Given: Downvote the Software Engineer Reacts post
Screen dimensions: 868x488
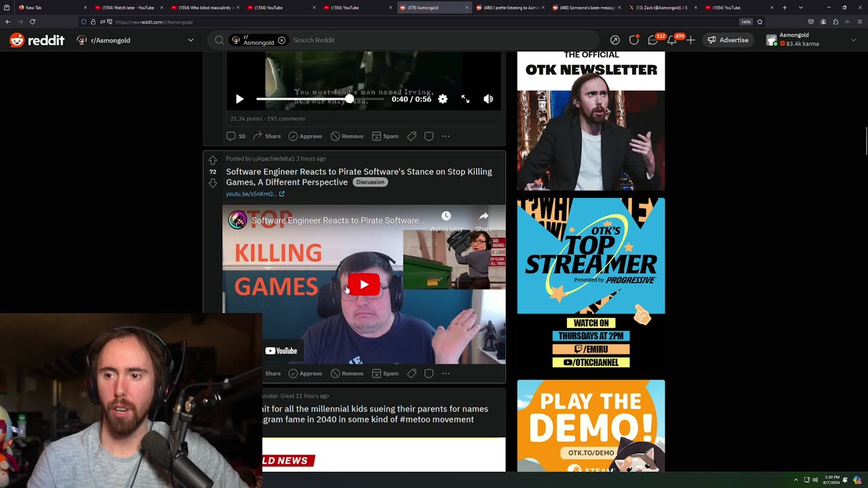Looking at the screenshot, I should point(213,183).
